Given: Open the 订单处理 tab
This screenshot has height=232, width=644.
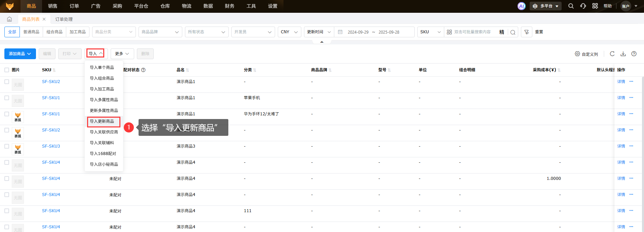Looking at the screenshot, I should [x=64, y=19].
